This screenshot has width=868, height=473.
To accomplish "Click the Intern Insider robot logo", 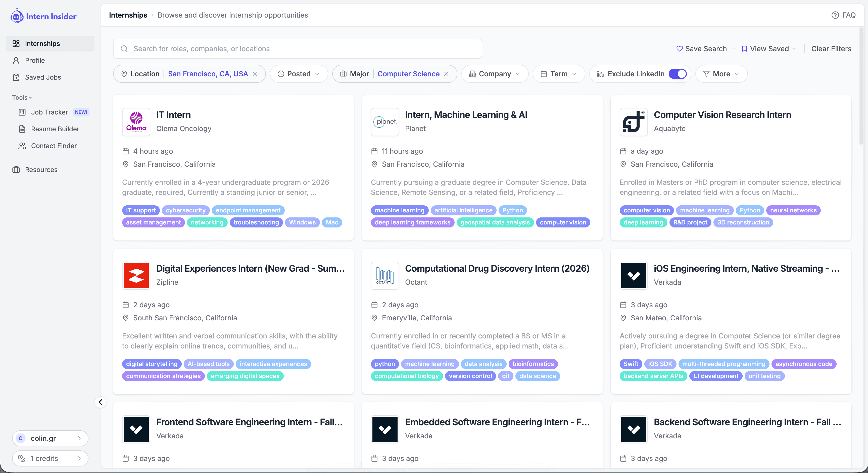I will coord(17,16).
